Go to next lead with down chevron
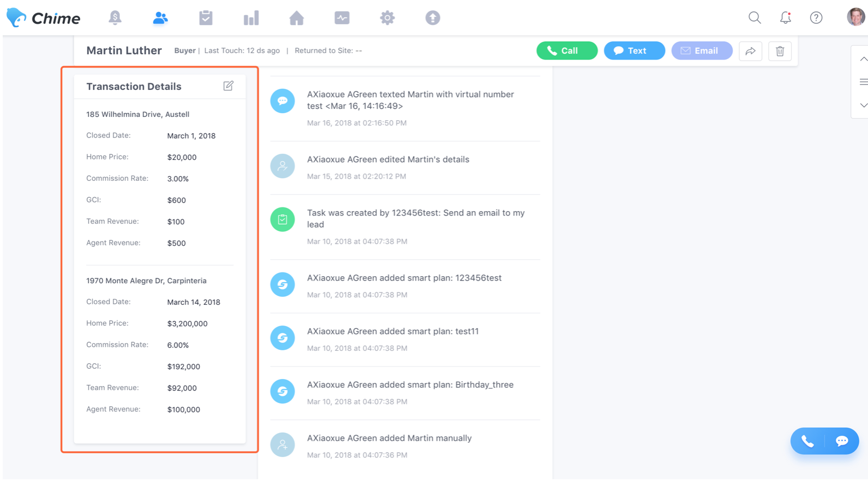 [x=864, y=106]
